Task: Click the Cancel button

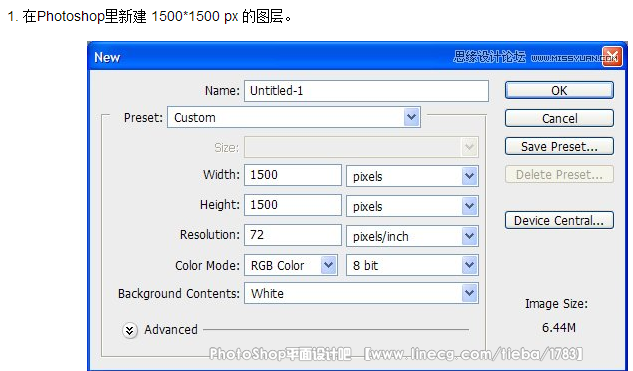Action: pyautogui.click(x=559, y=118)
